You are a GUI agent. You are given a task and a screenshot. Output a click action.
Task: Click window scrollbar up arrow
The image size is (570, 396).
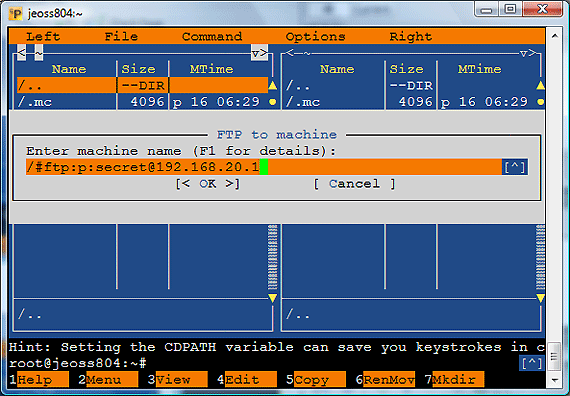555,36
